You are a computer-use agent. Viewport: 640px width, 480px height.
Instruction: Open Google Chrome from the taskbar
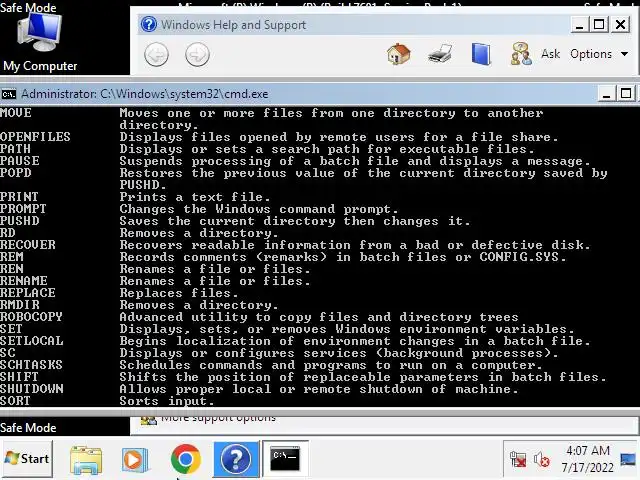tap(186, 459)
